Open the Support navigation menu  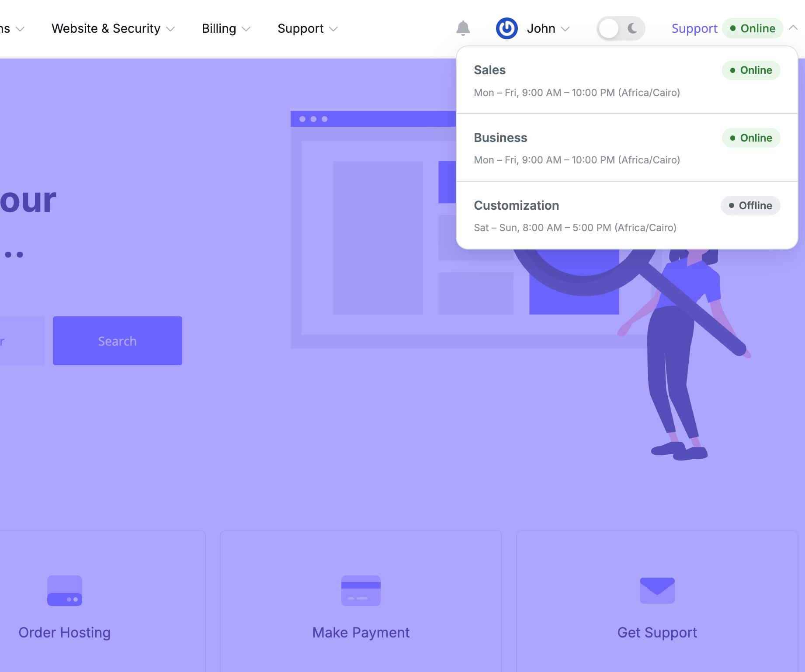click(x=308, y=28)
